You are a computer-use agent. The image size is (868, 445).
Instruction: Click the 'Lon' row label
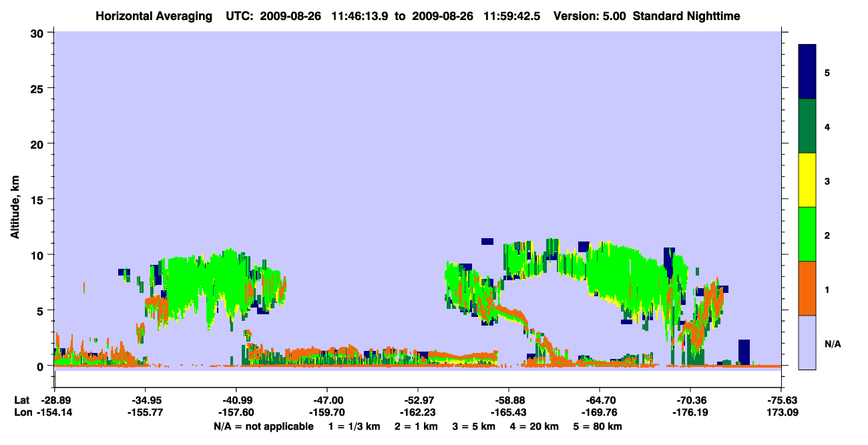22,412
